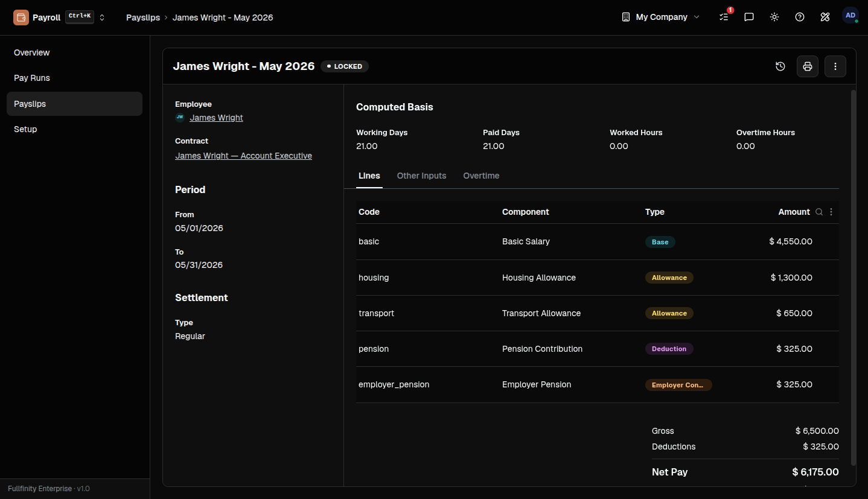Select the Transport Allowance component cell

(x=541, y=313)
